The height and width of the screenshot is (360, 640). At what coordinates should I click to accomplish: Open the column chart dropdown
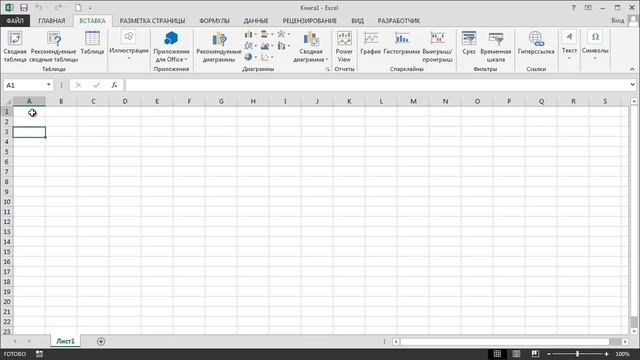coord(250,35)
